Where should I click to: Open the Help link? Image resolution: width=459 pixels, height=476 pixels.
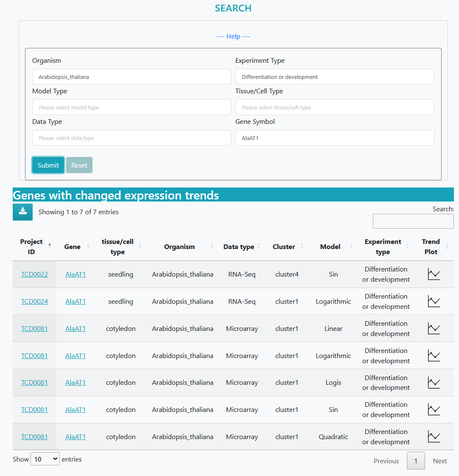[x=233, y=36]
